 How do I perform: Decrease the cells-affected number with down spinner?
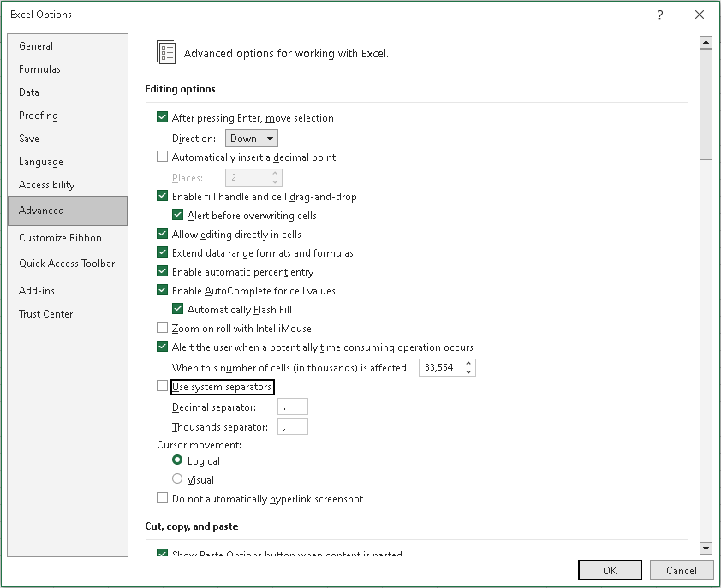pyautogui.click(x=468, y=371)
